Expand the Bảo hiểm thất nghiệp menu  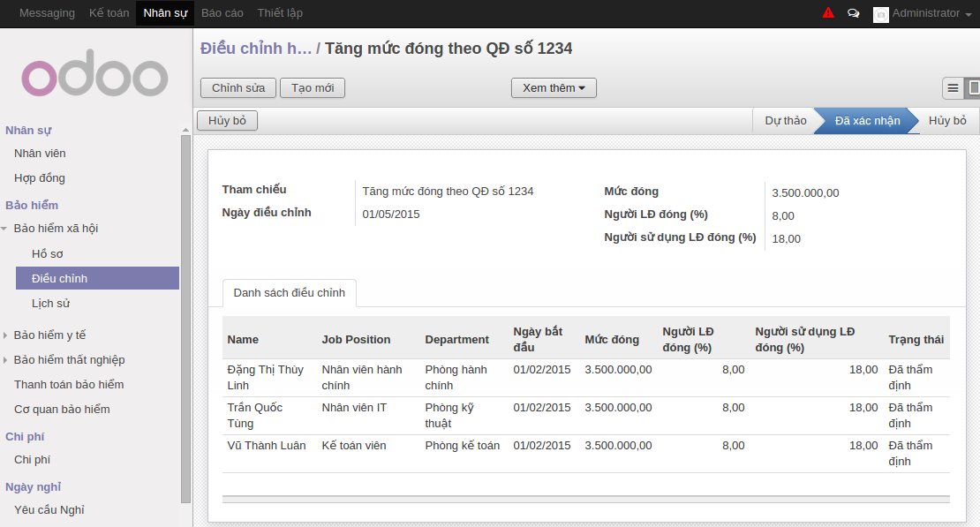(x=5, y=360)
